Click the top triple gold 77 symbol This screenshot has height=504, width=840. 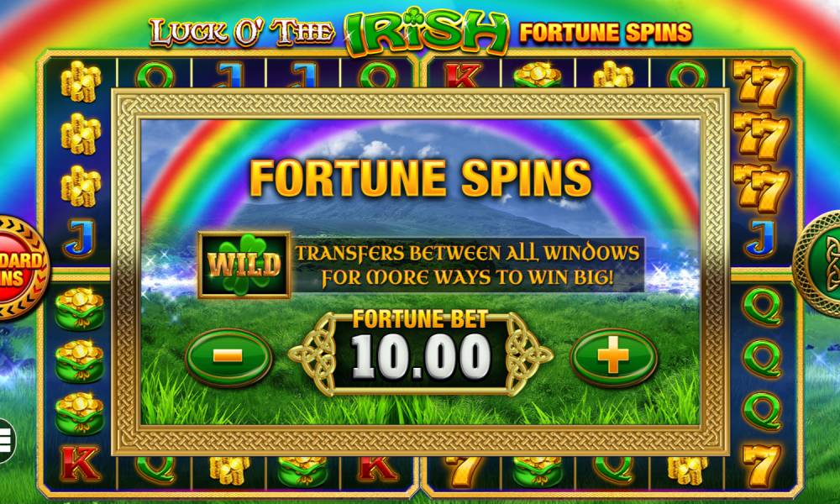point(761,84)
